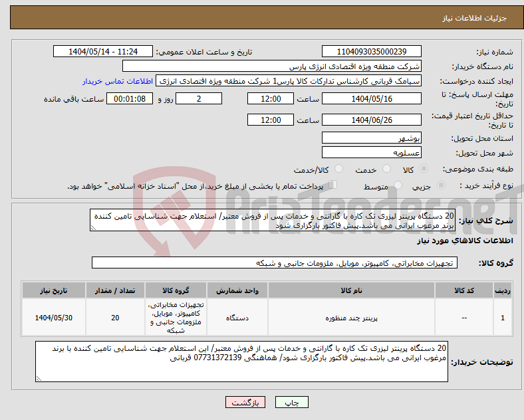Toggle the اسناد خزانه اسلامی payment checkbox
The width and height of the screenshot is (524, 420).
pos(333,185)
